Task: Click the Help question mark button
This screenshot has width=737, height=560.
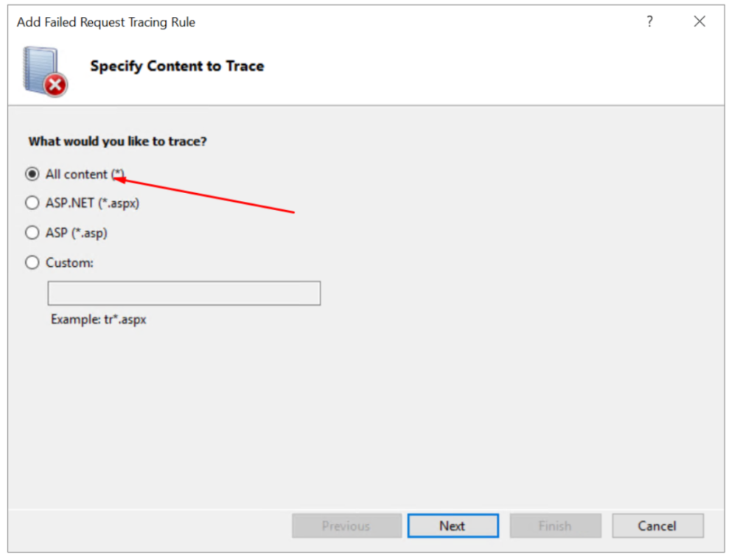Action: pyautogui.click(x=649, y=22)
